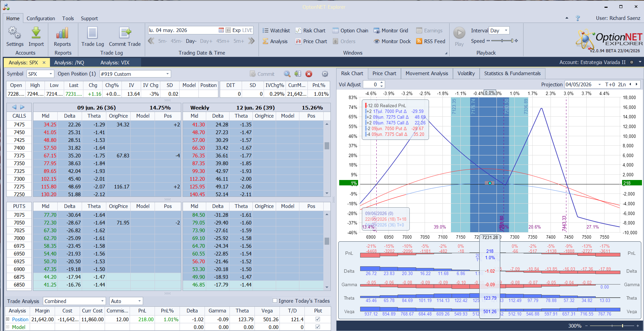Click the 5m+ time step button
644x331 pixels.
[239, 41]
